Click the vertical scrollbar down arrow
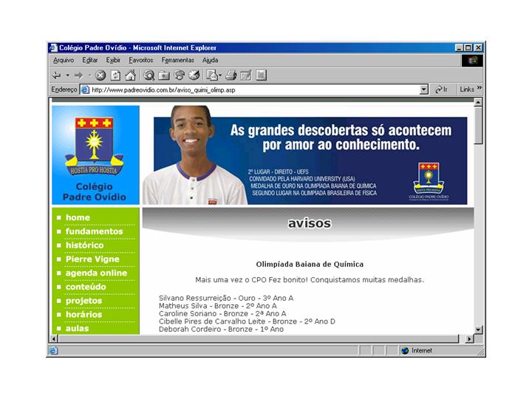Screen dimensions: 532x399 tap(478, 330)
